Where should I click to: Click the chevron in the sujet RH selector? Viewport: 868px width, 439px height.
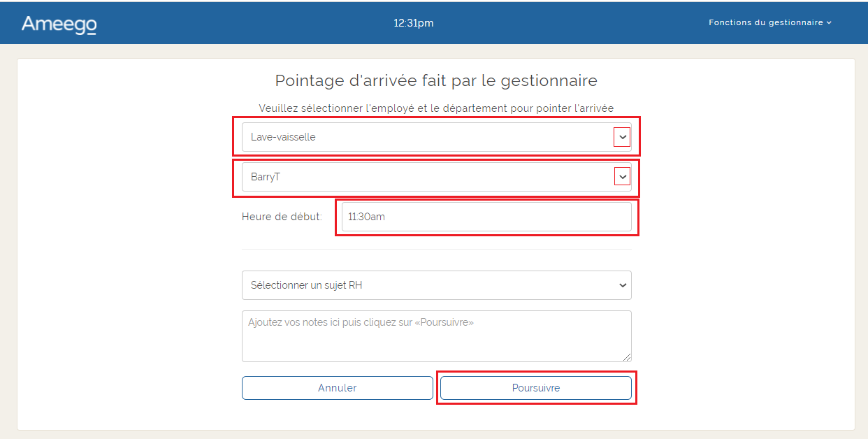[623, 285]
